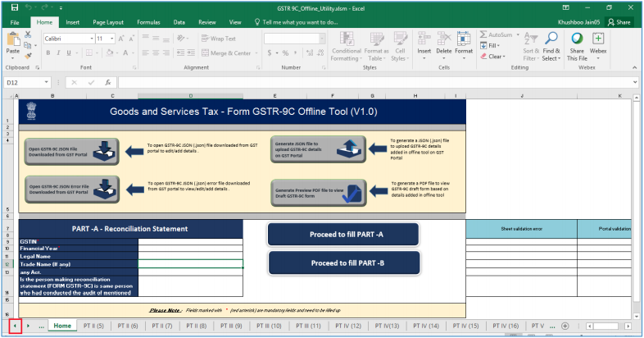Open the PT IV (16) sheet tab
Viewport: 644px width, 338px height.
coord(506,326)
